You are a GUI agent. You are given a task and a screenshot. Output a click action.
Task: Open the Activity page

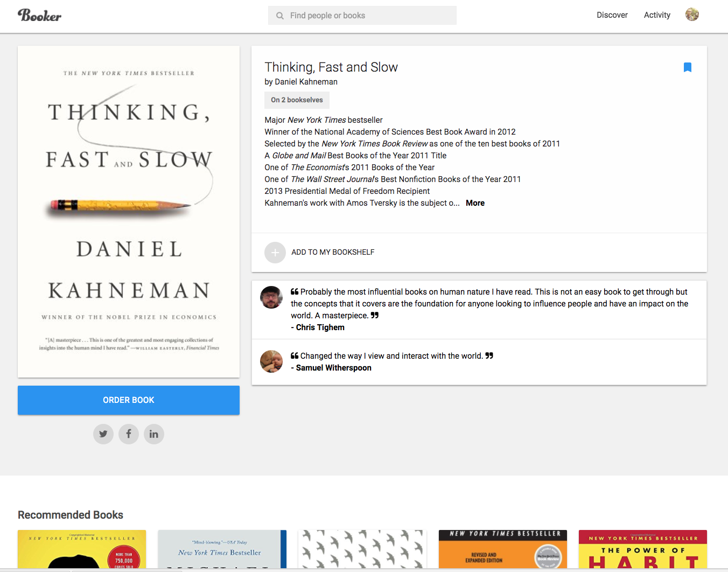[x=657, y=15]
